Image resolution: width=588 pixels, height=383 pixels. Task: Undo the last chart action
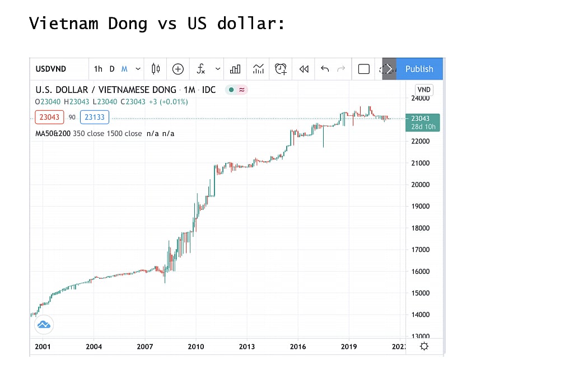point(325,69)
